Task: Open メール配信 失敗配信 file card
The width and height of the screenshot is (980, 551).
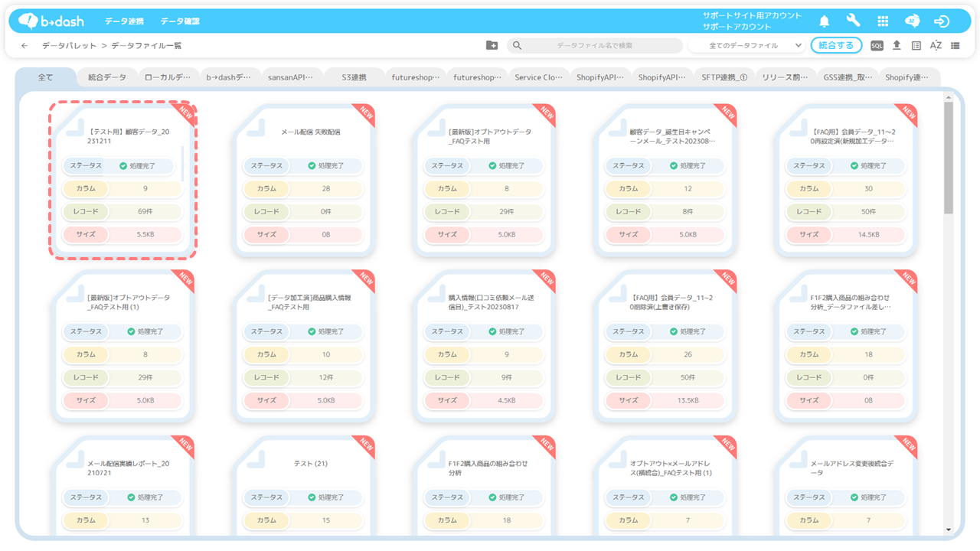Action: (304, 179)
